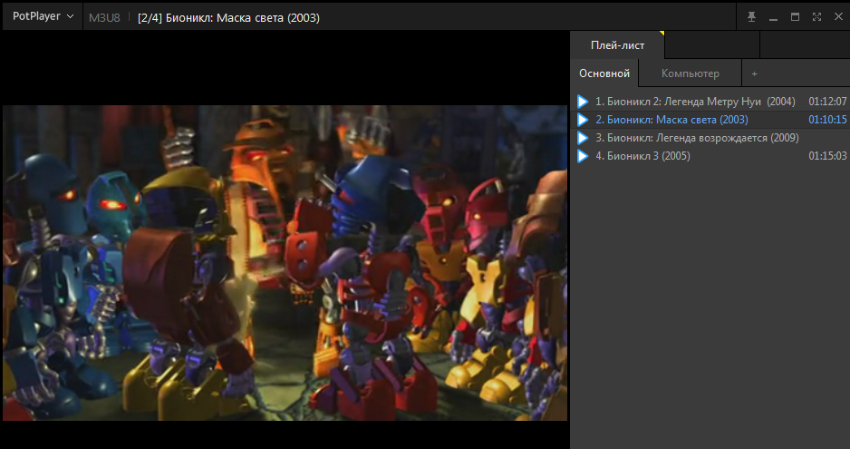Click duration 01:12:07 in playlist
Screen dimensions: 850x449
(x=827, y=101)
